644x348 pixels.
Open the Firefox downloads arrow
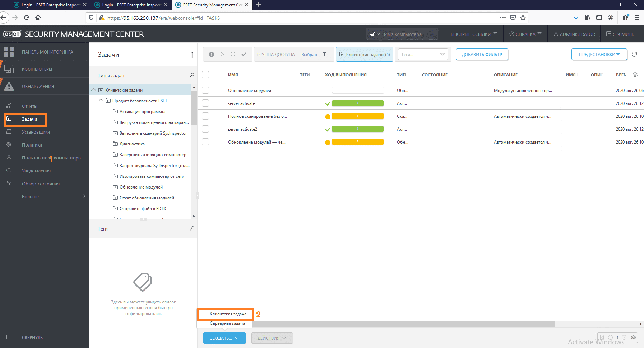tap(576, 18)
